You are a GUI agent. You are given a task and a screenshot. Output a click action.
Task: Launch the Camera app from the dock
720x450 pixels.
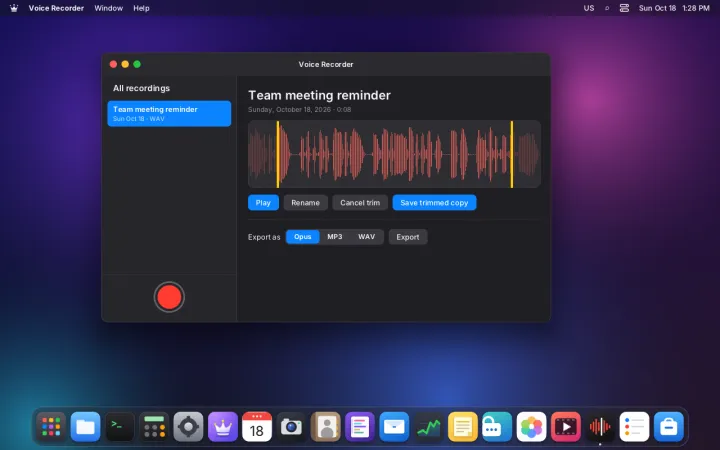[291, 427]
